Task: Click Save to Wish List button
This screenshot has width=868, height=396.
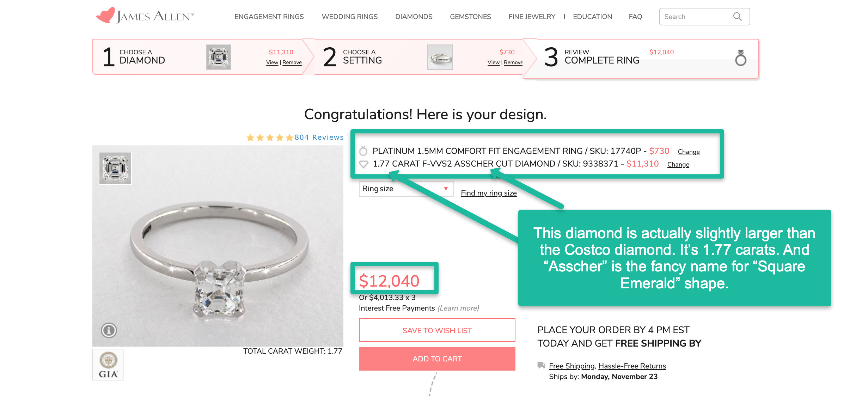Action: (437, 330)
